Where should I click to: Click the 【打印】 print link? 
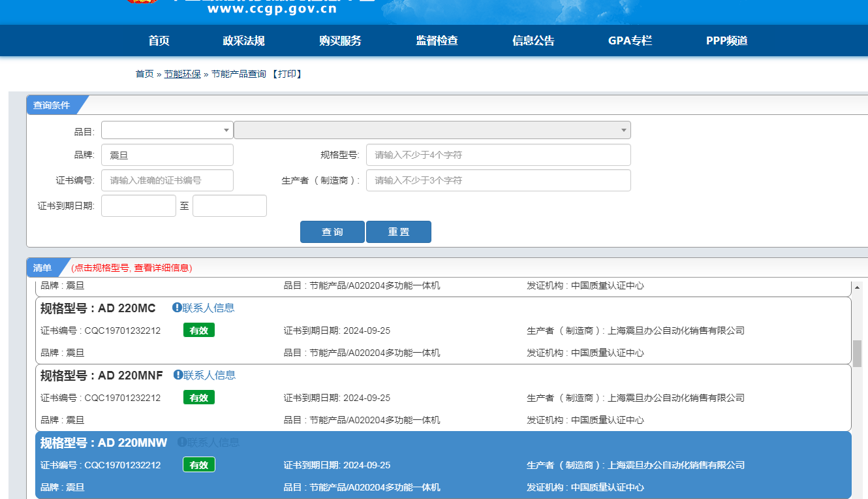[x=287, y=74]
